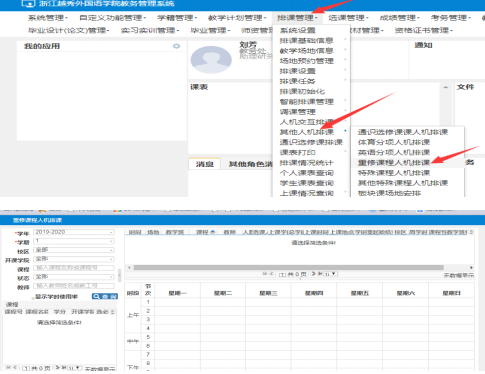Switch to the 消息 tab
The height and width of the screenshot is (374, 485).
[205, 164]
